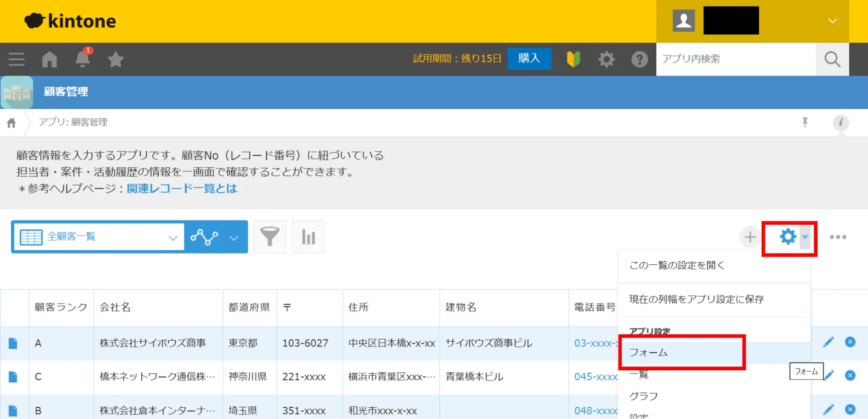Click the beginner guide leaf icon
Viewport: 868px width, 419px height.
point(573,59)
